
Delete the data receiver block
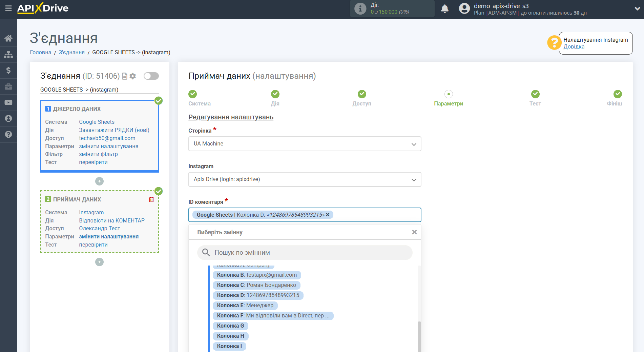coord(151,199)
